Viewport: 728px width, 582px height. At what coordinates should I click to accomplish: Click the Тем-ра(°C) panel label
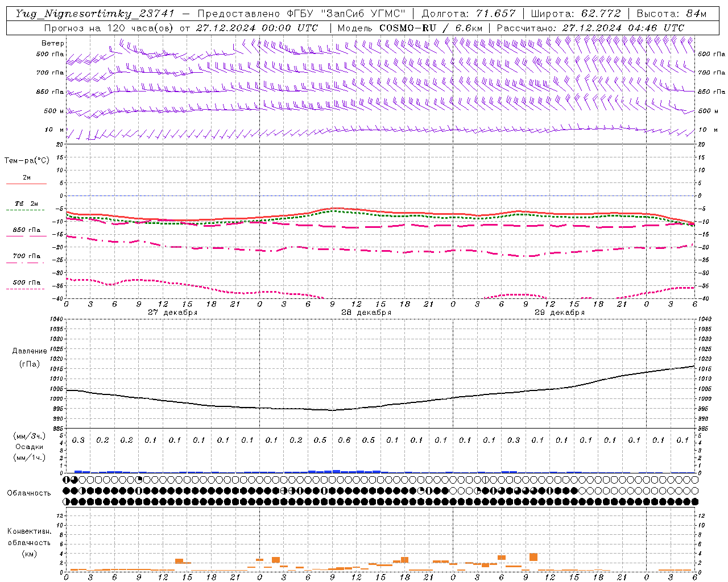27,161
